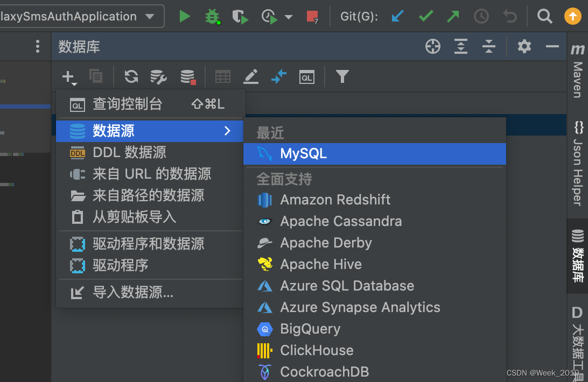Open Json Helper side tool window
Screen dimensions: 588x382
click(577, 164)
